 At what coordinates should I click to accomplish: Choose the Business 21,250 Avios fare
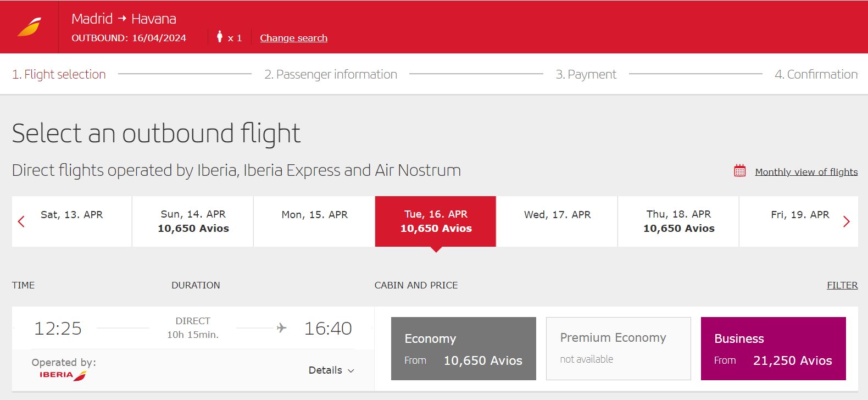[x=774, y=348]
